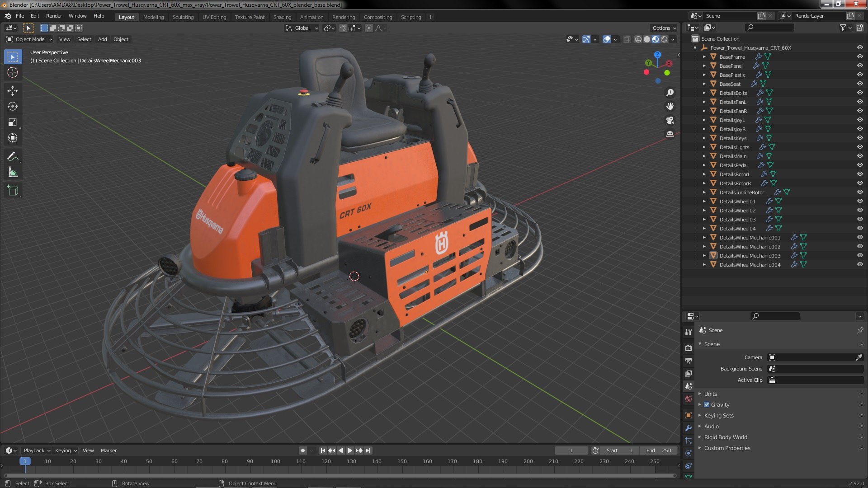Open the Object properties tab icon
The image size is (868, 488).
pos(689,415)
